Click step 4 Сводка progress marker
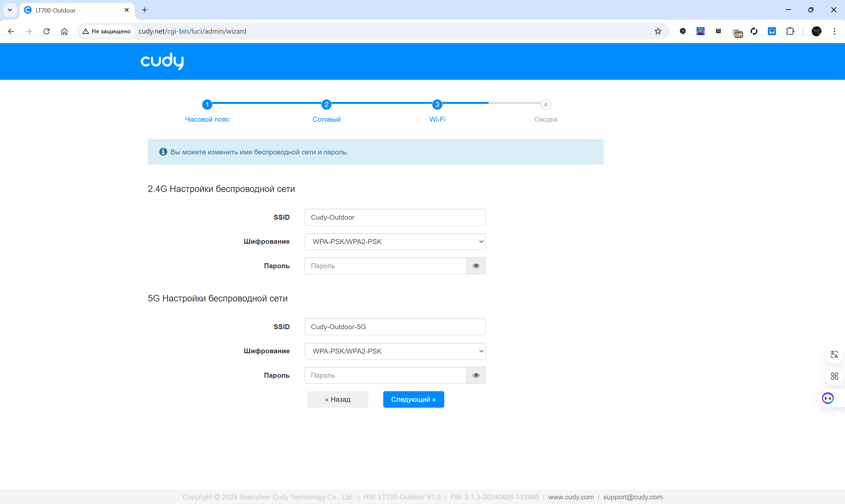845x504 pixels. (x=545, y=105)
